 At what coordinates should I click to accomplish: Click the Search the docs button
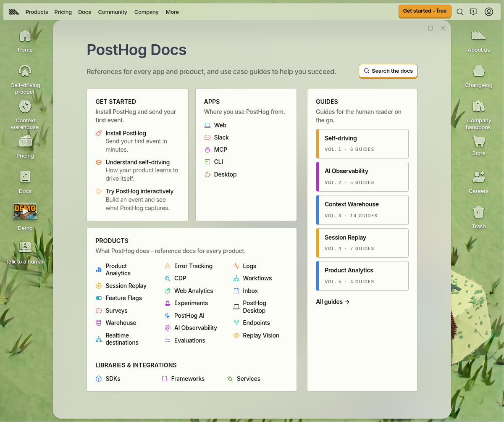(x=388, y=71)
